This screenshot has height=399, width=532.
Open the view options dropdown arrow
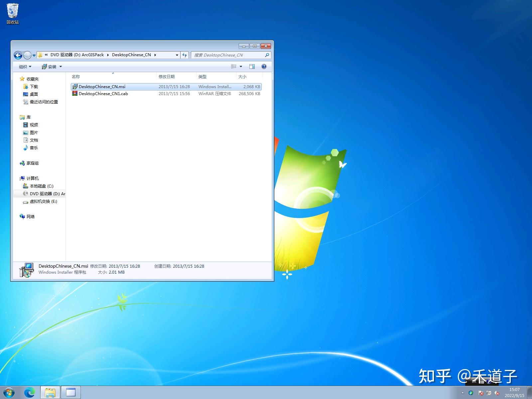point(241,66)
